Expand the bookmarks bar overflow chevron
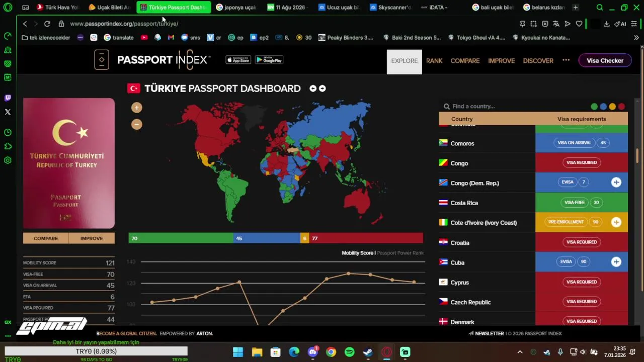The image size is (644, 362). 636,38
